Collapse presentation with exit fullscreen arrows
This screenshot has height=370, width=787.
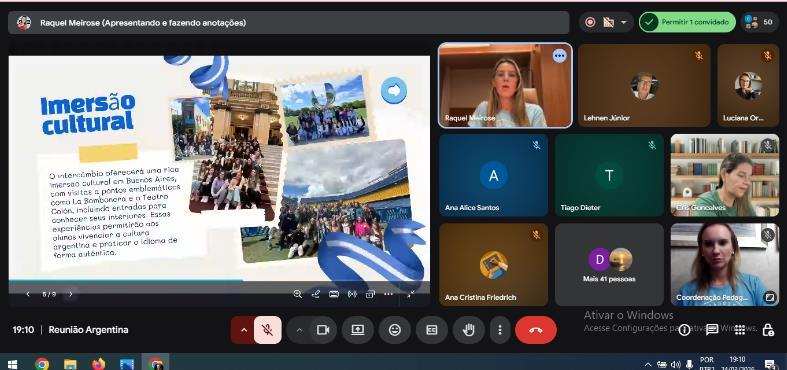[x=411, y=295]
